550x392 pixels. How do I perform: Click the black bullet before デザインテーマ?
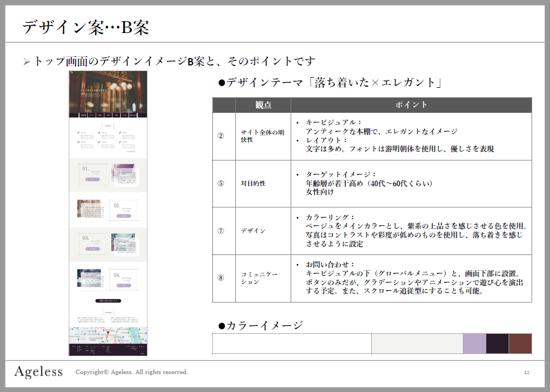tap(221, 83)
